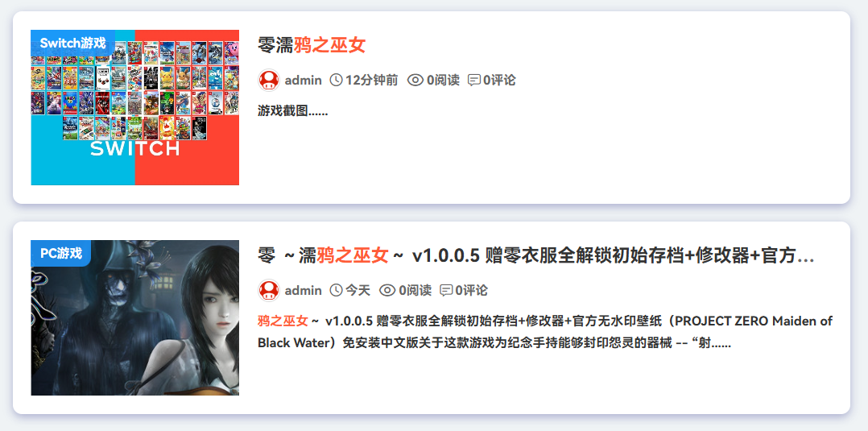Click the eye icon in second post's 0阅读

click(387, 290)
